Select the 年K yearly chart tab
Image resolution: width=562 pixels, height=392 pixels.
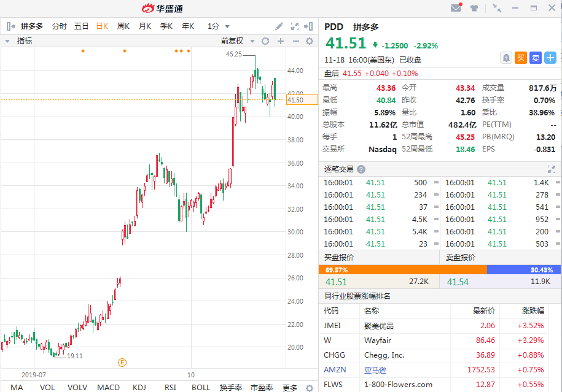point(188,26)
